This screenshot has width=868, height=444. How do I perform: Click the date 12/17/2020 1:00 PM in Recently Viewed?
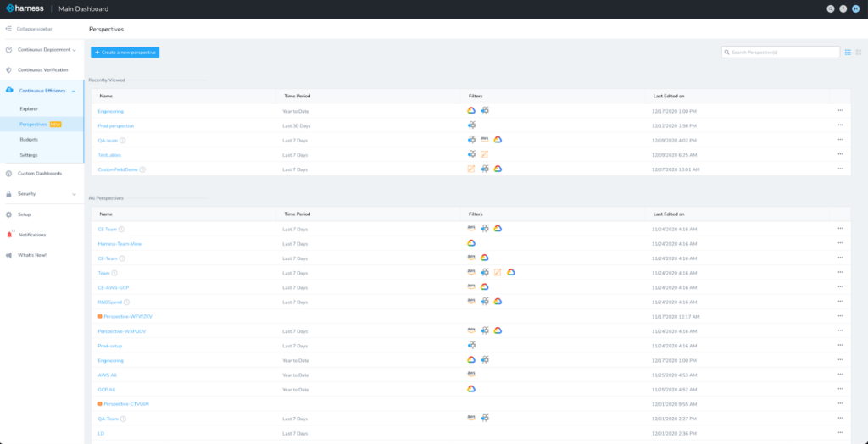675,111
